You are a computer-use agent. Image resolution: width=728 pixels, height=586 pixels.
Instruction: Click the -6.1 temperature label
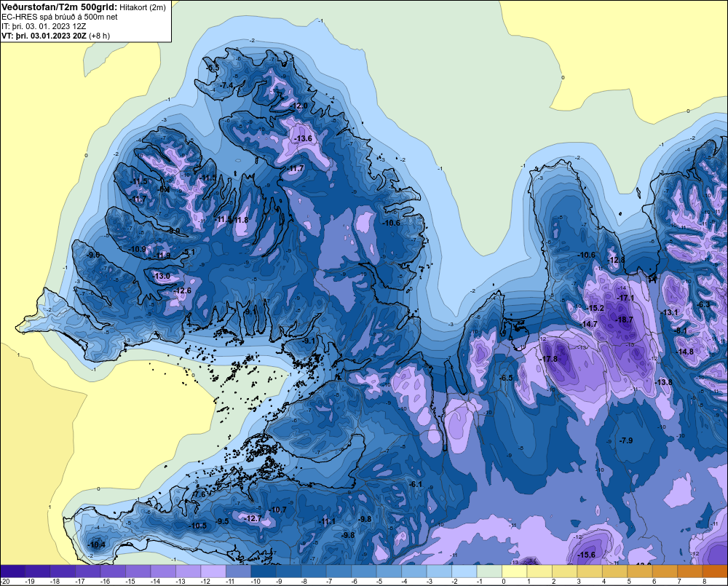[x=415, y=484]
